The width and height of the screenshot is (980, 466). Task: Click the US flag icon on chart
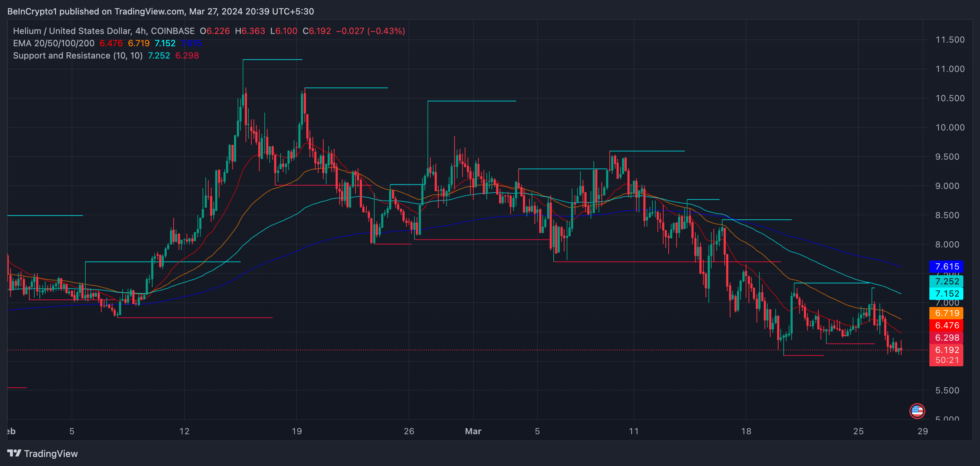(x=917, y=411)
